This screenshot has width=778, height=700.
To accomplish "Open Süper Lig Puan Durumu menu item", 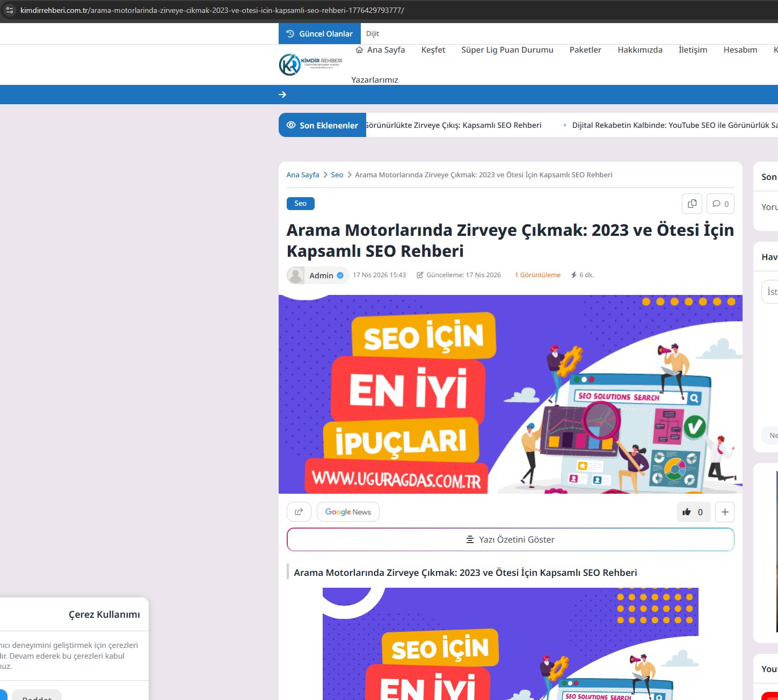I will click(507, 50).
